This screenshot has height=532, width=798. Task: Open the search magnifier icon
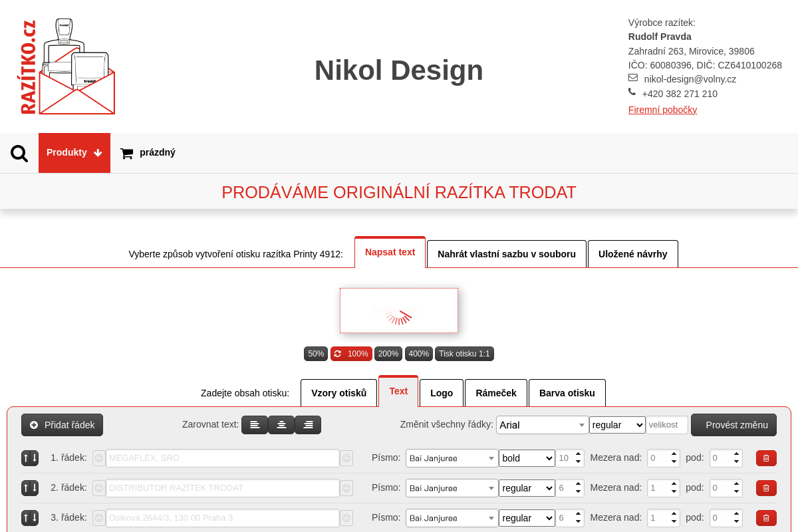(19, 154)
